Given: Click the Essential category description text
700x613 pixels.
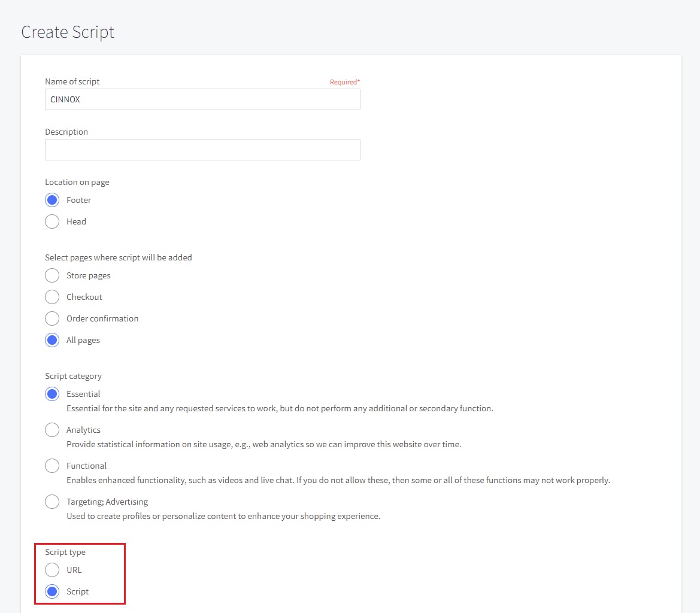Looking at the screenshot, I should click(x=280, y=408).
